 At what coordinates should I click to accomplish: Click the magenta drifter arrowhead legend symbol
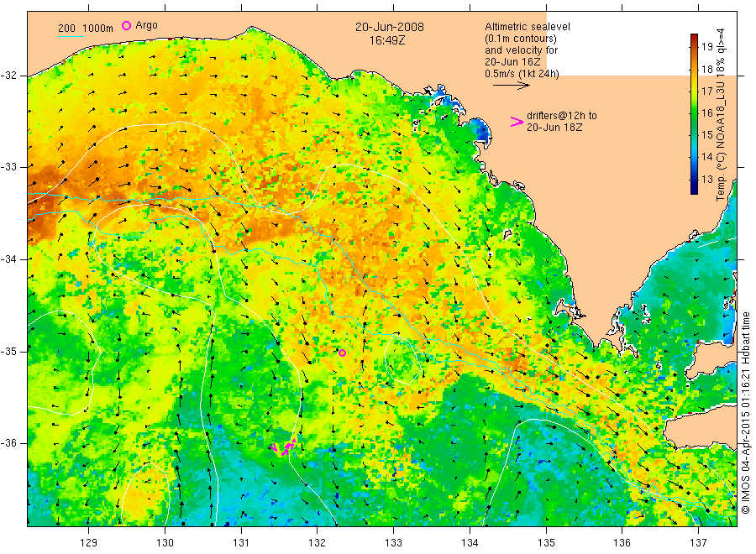pyautogui.click(x=517, y=122)
